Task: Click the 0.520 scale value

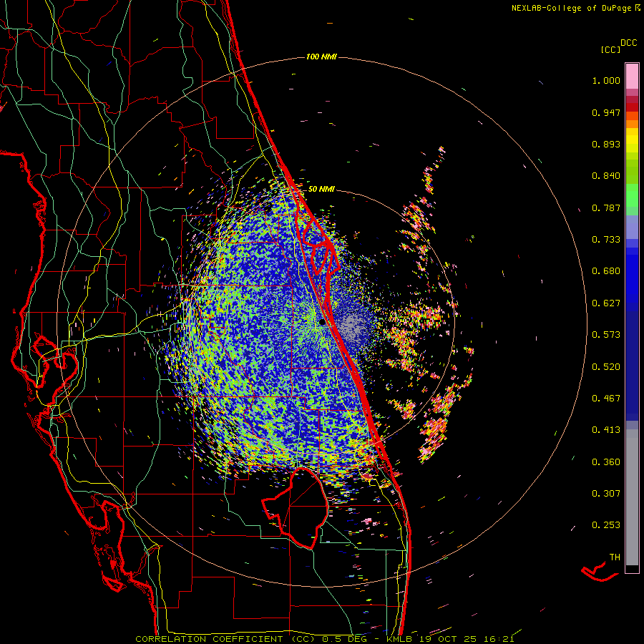Action: coord(606,367)
